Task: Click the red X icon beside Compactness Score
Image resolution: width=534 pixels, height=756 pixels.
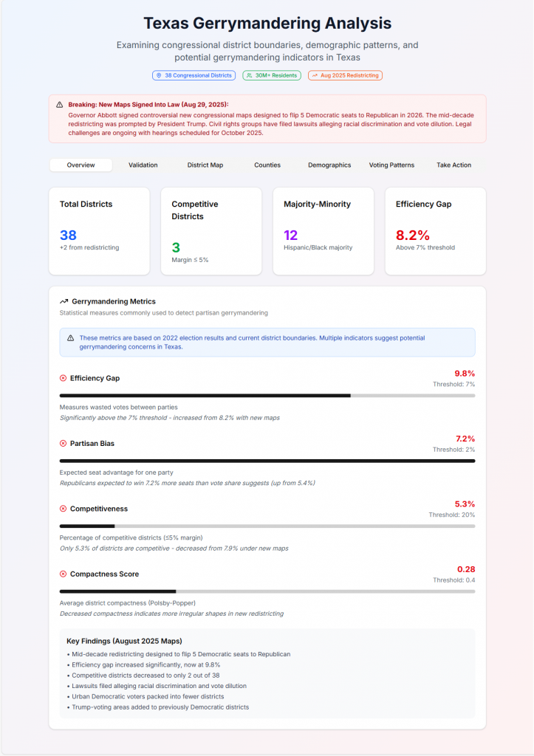Action: point(63,574)
